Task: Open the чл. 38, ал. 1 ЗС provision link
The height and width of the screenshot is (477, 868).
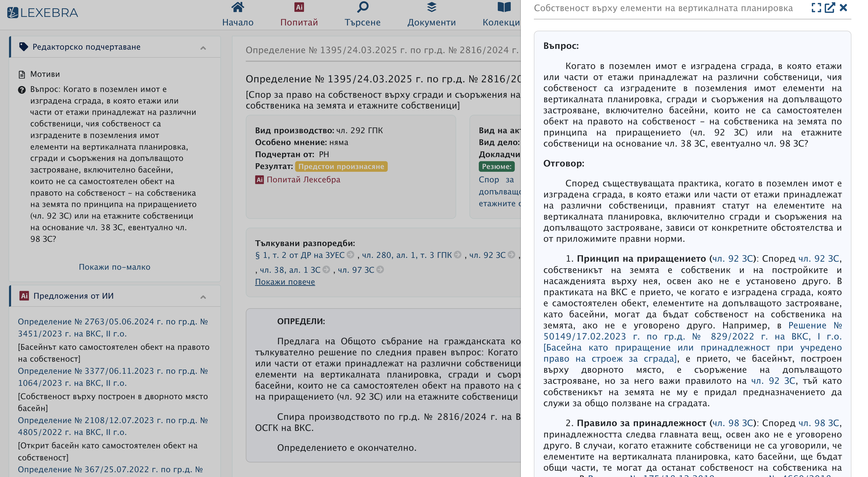Action: [x=290, y=270]
